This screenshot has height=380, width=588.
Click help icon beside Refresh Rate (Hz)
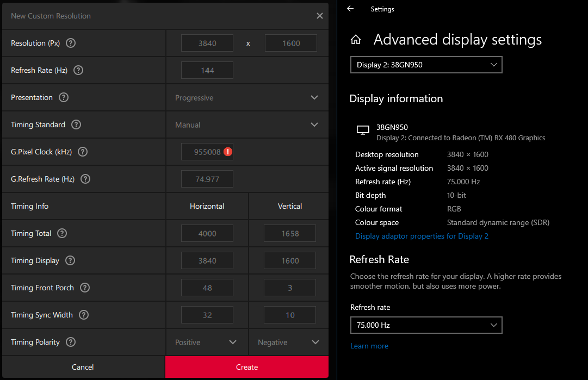(78, 70)
